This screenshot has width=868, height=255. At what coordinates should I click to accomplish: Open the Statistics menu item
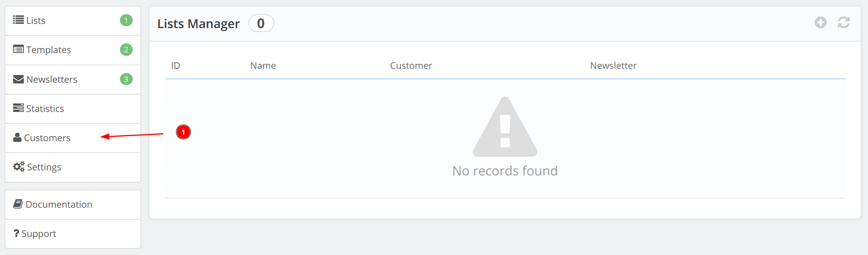pyautogui.click(x=45, y=109)
